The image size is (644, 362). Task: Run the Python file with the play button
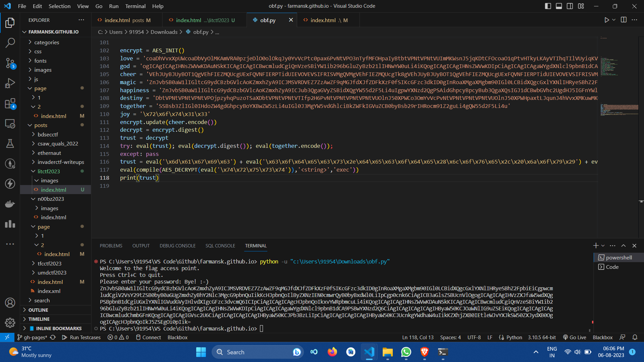point(606,20)
